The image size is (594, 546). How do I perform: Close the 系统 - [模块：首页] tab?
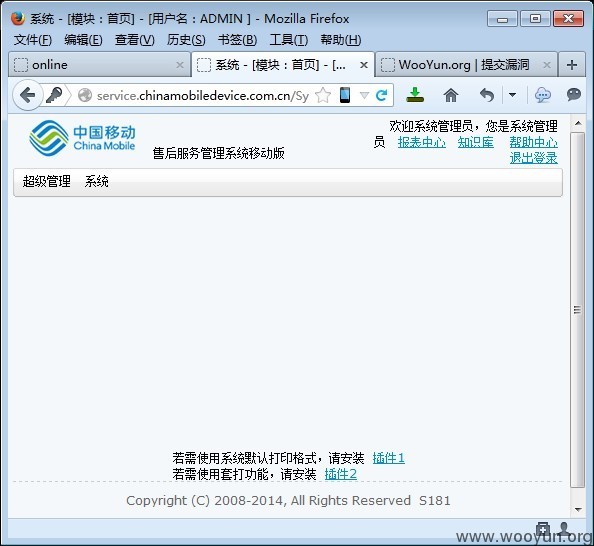click(x=364, y=65)
